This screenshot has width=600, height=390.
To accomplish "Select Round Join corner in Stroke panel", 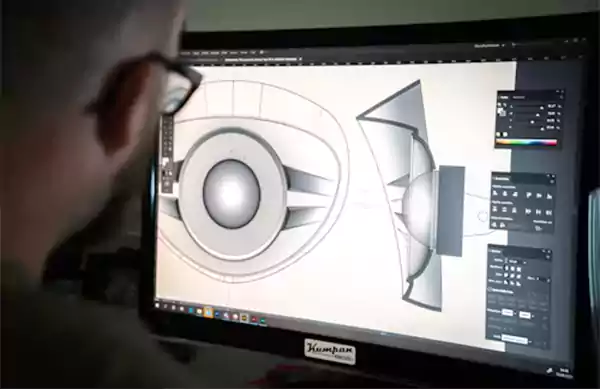I will (512, 276).
